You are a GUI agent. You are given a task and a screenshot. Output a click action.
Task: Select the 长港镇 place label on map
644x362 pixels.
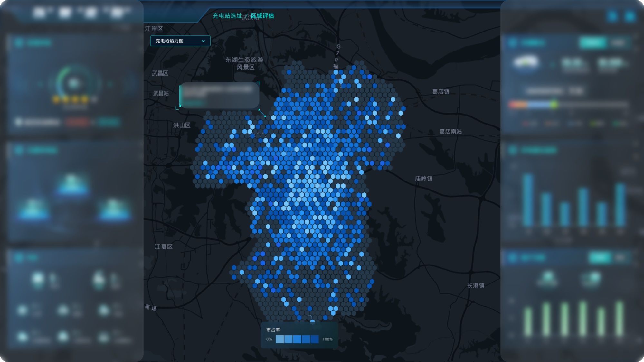476,285
